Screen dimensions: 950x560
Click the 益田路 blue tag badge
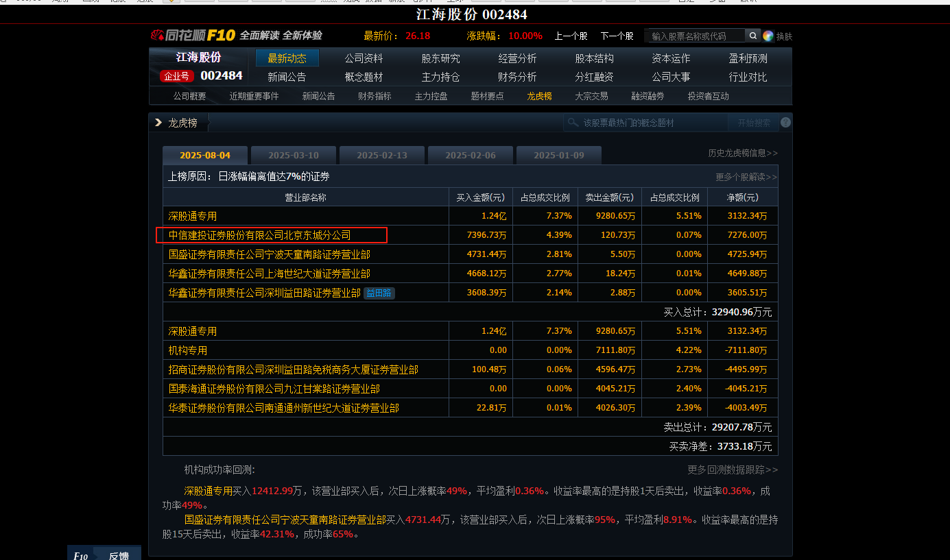pyautogui.click(x=379, y=293)
